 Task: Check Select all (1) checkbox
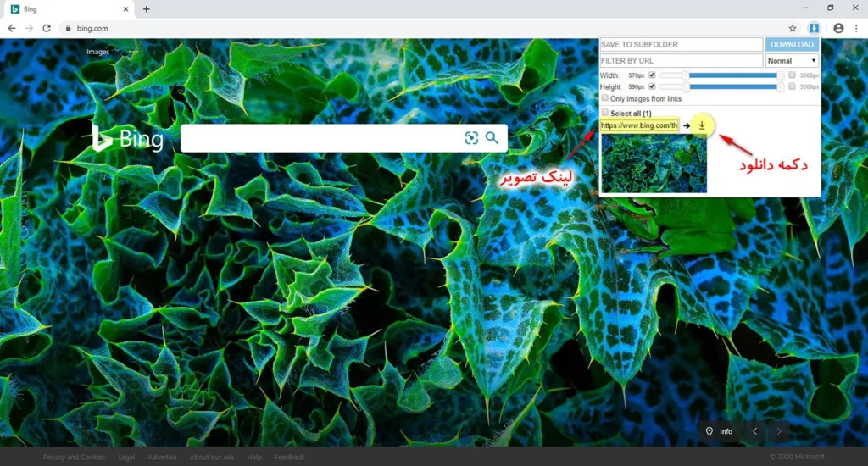tap(605, 113)
